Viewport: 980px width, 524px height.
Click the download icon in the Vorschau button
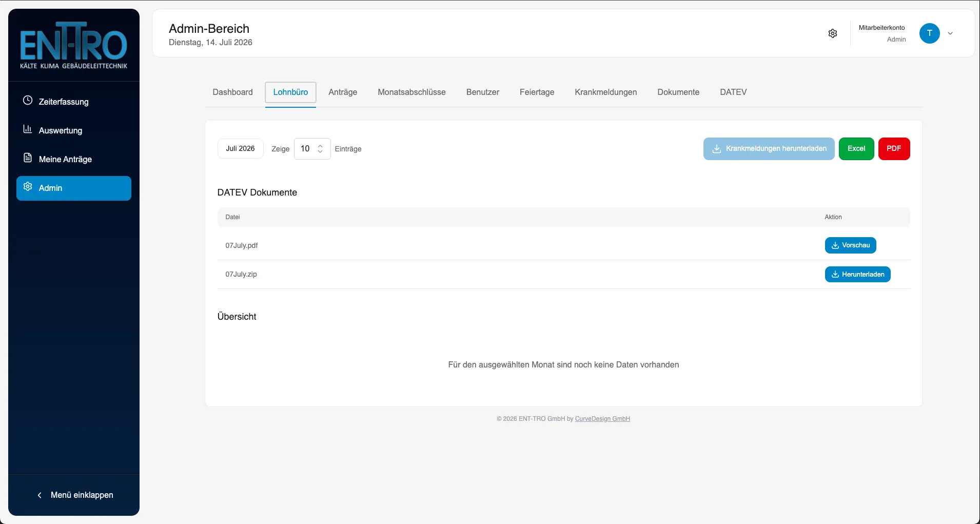pyautogui.click(x=835, y=245)
